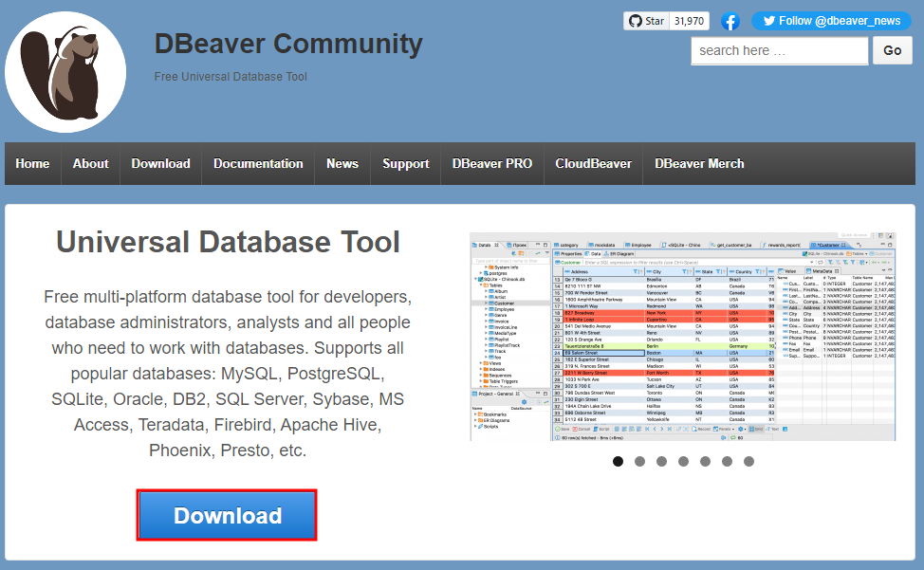This screenshot has width=924, height=570.
Task: Click the DBeaver beaver logo
Action: pos(65,72)
